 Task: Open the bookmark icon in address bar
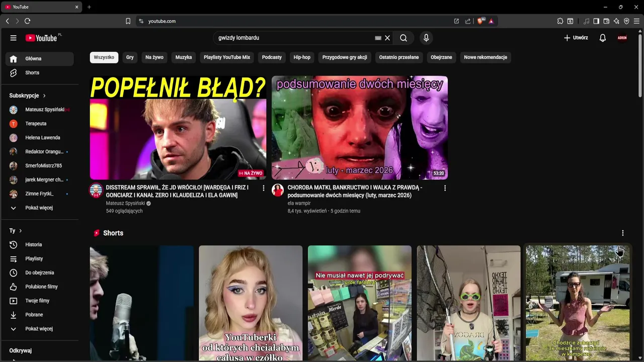128,21
